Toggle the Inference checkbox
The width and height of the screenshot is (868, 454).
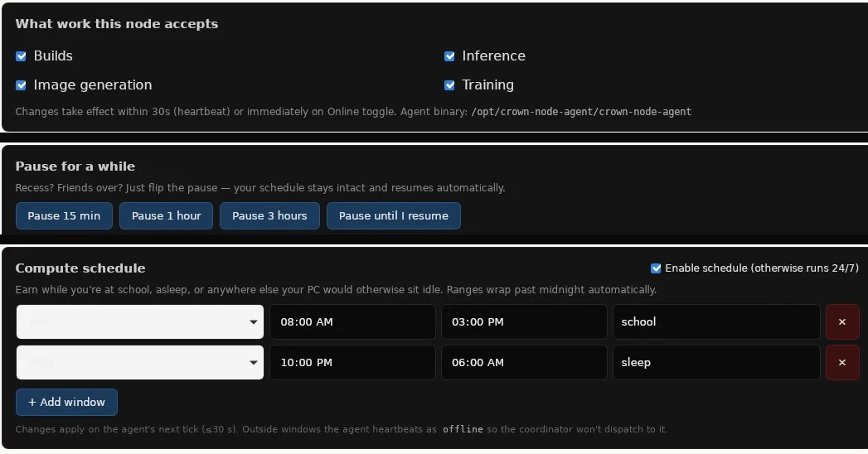(x=449, y=56)
